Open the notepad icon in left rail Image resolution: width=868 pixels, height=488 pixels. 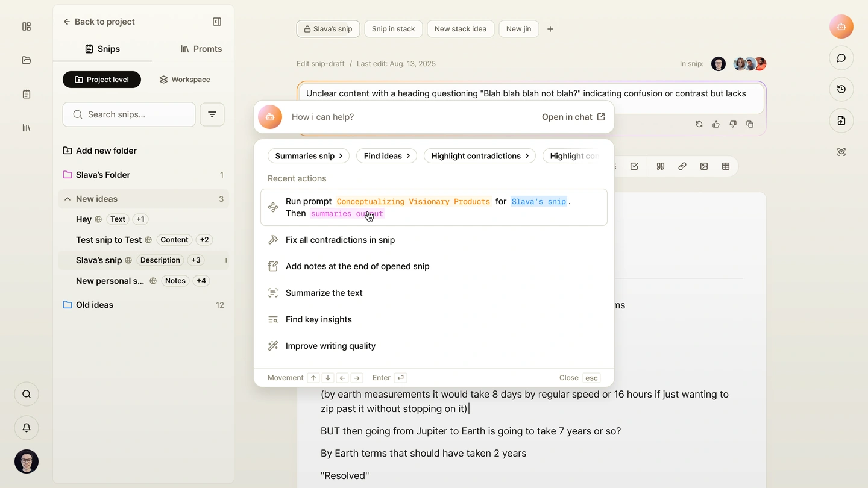click(27, 94)
